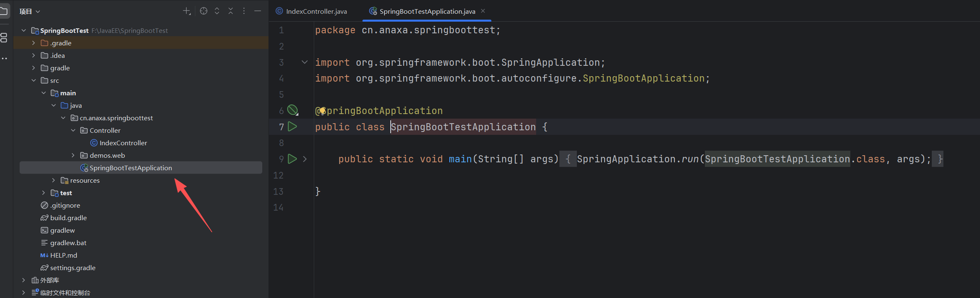Open the project panel options menu
980x298 pixels.
pyautogui.click(x=244, y=11)
